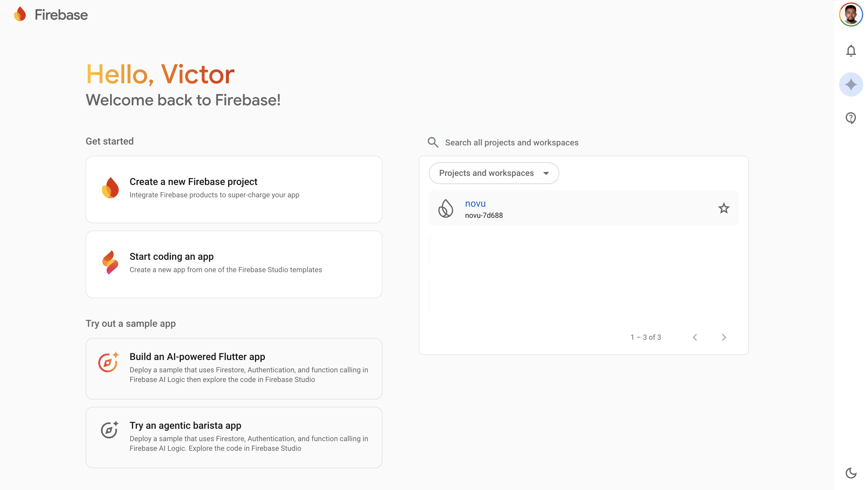Select Try an agentic barista app card

tap(234, 437)
